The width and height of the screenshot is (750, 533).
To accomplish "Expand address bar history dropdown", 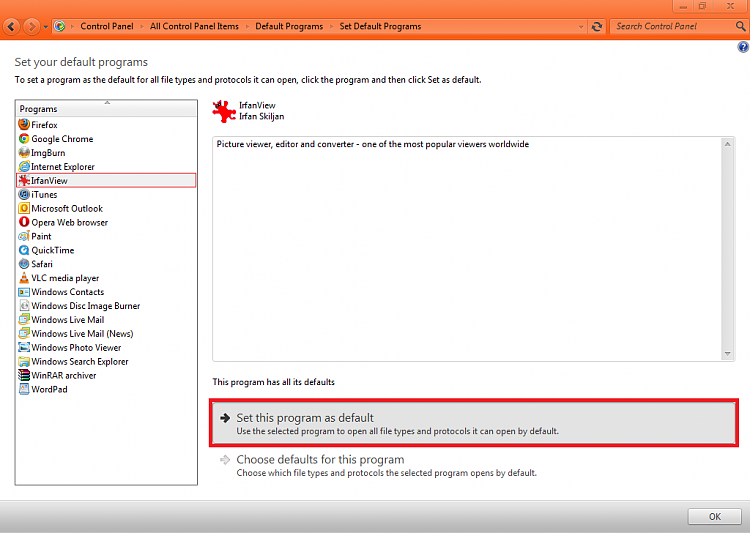I will (581, 27).
